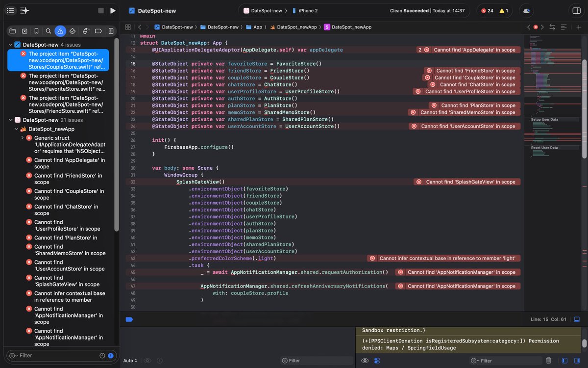
Task: Toggle the inspector panel on right
Action: point(576,11)
